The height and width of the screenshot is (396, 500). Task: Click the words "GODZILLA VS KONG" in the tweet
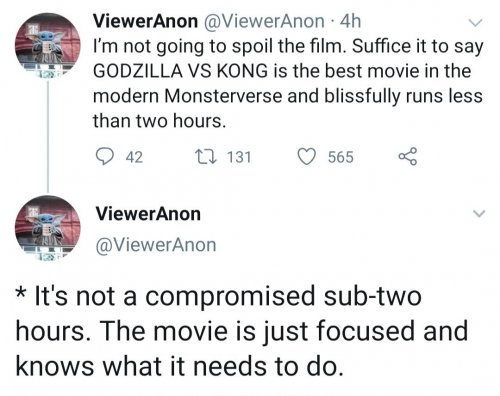click(181, 71)
